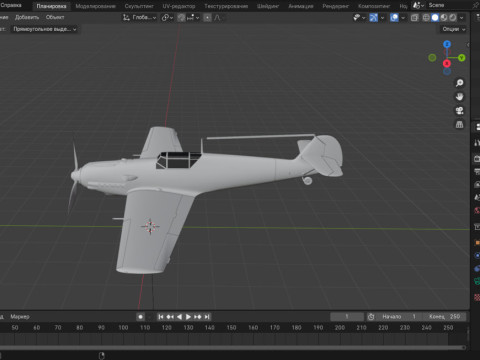Viewport: 480px width, 360px height.
Task: Open the Справка menu
Action: pos(11,5)
